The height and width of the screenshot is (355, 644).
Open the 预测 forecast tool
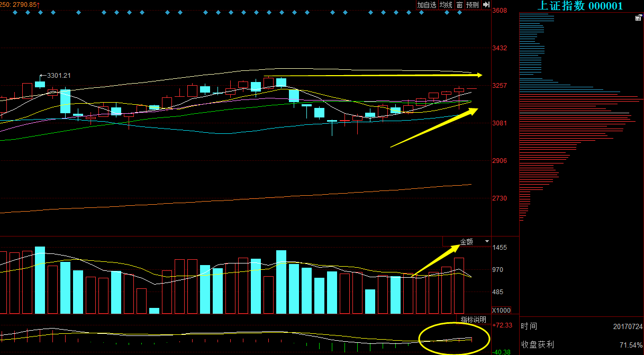coord(472,5)
